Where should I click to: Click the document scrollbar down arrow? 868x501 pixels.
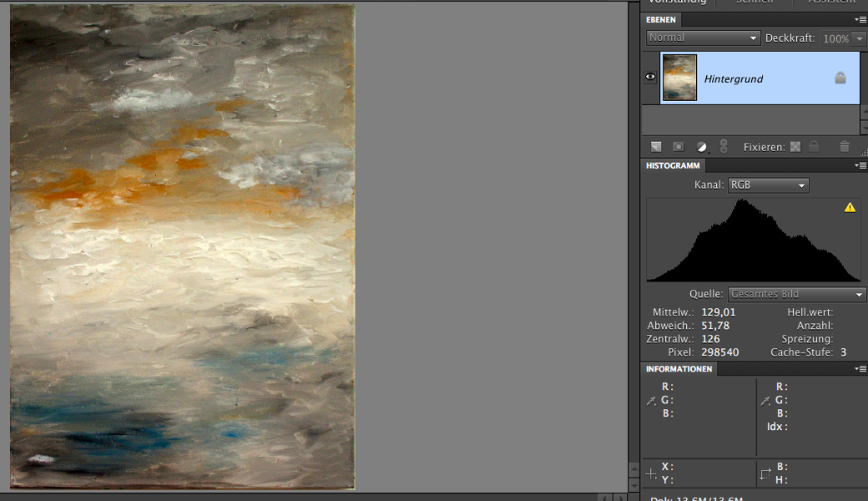(x=633, y=485)
